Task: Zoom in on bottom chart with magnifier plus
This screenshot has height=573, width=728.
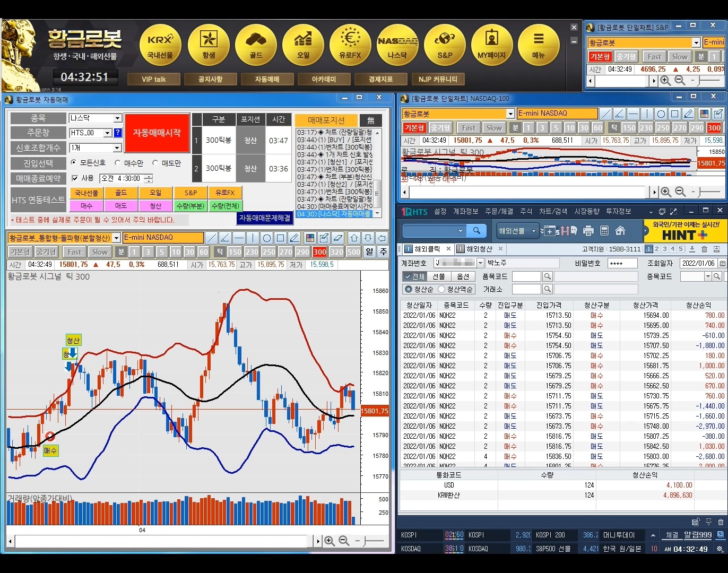Action: (x=330, y=541)
